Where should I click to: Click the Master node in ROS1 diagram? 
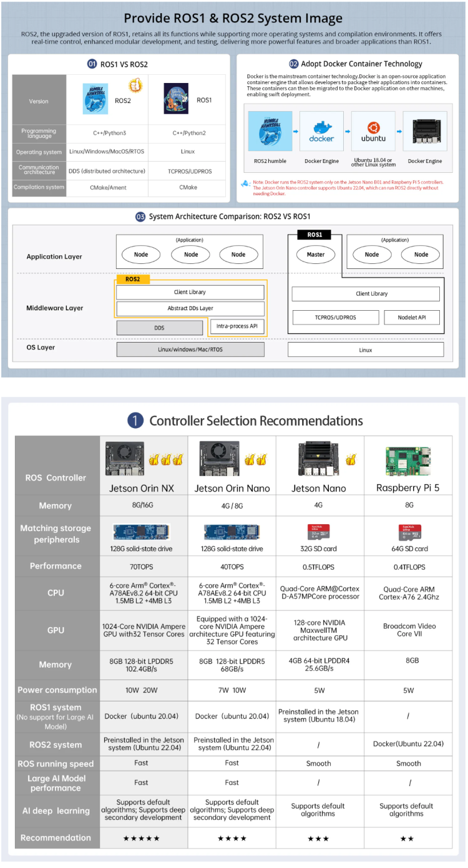click(316, 255)
